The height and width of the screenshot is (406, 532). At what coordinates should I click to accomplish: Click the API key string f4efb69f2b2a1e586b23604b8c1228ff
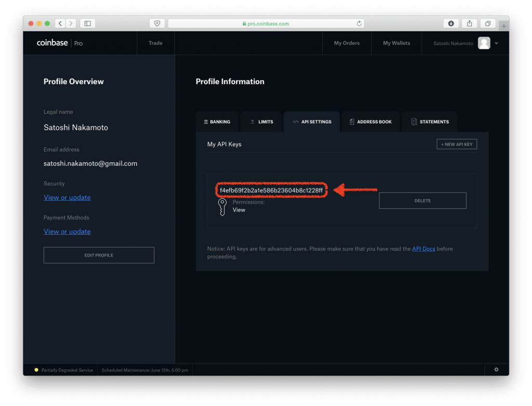click(x=271, y=191)
